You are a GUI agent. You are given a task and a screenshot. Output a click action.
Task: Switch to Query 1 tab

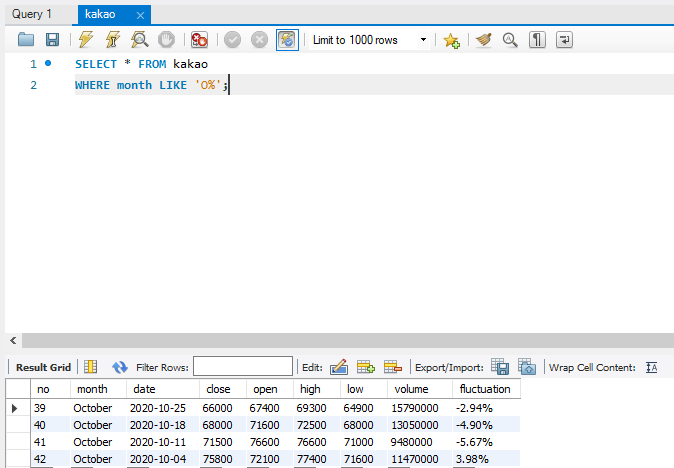click(x=32, y=14)
